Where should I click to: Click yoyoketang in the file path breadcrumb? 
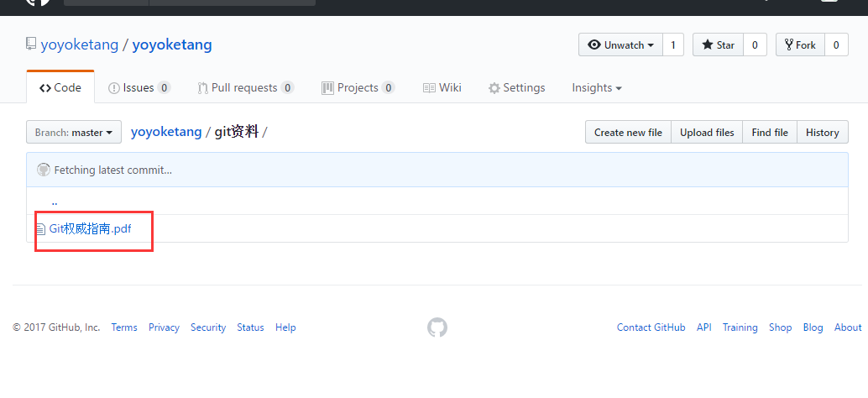166,132
